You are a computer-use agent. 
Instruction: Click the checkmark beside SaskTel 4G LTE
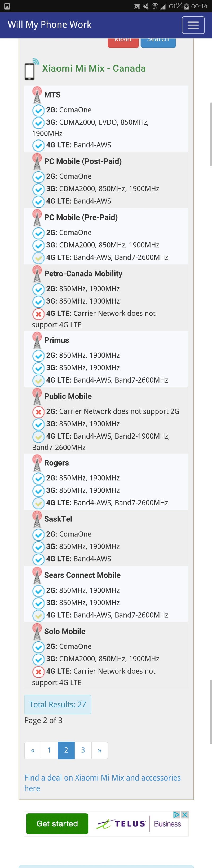(38, 559)
